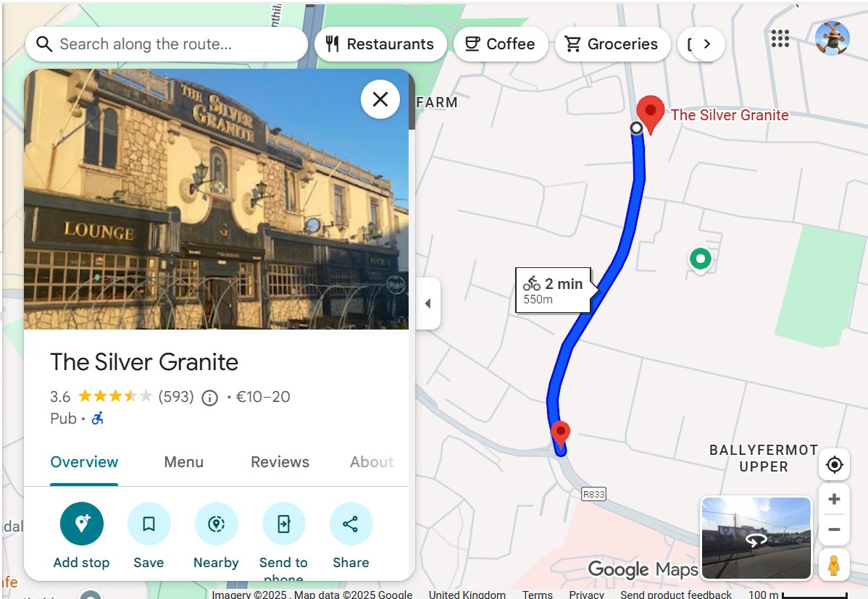Close The Silver Granite place card
Screen dimensions: 868x599
(x=380, y=99)
